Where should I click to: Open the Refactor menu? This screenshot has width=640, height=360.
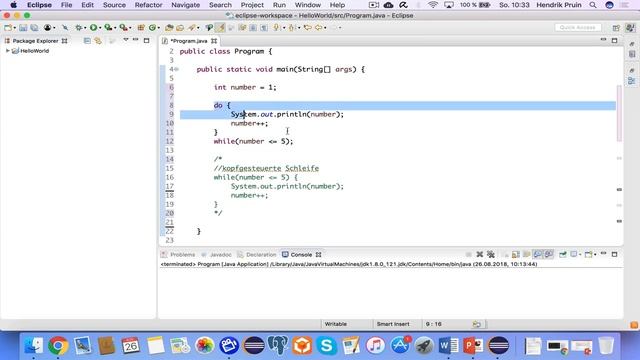click(x=149, y=5)
